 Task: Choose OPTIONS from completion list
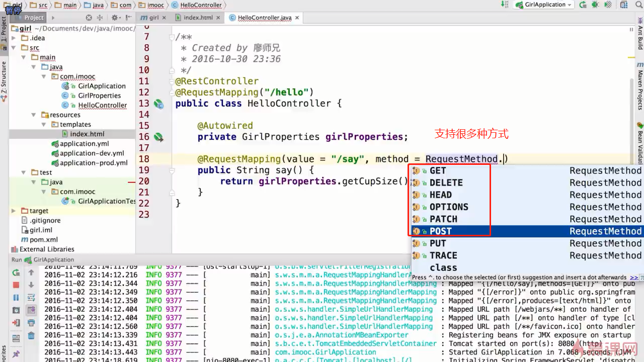[x=527, y=207]
